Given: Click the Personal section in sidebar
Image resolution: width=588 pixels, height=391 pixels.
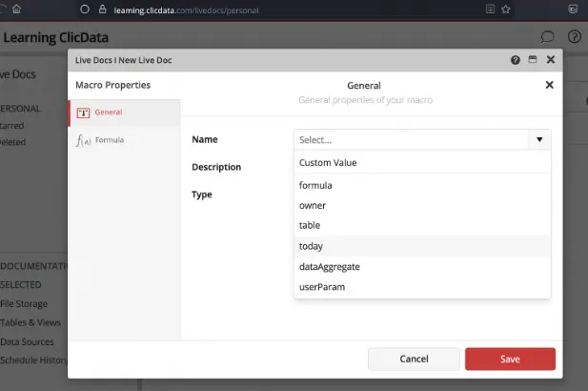Looking at the screenshot, I should coord(20,109).
